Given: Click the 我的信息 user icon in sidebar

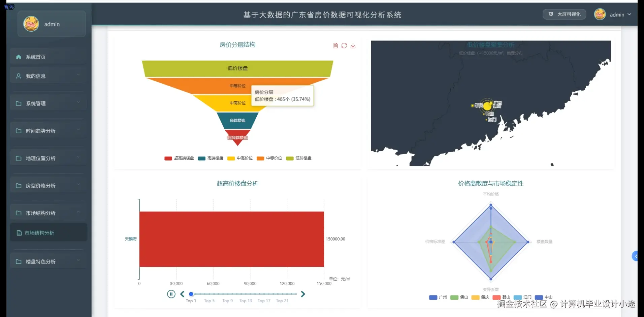Looking at the screenshot, I should (19, 76).
